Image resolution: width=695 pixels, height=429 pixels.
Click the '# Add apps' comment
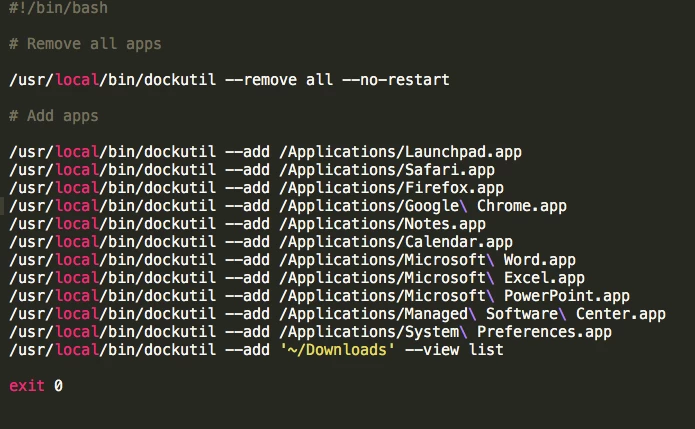54,116
